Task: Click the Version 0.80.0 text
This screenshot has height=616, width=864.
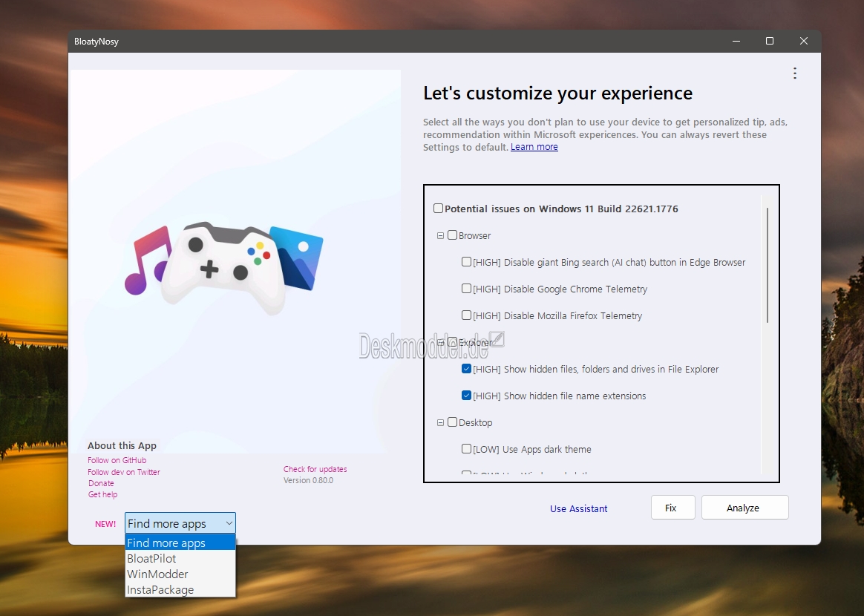Action: 309,480
